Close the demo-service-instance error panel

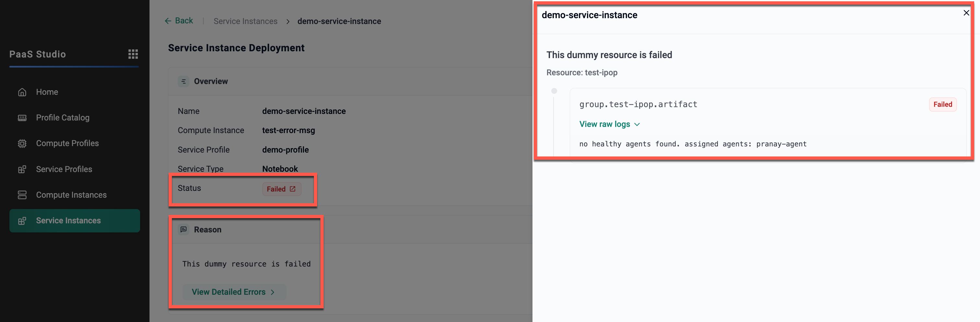[966, 13]
